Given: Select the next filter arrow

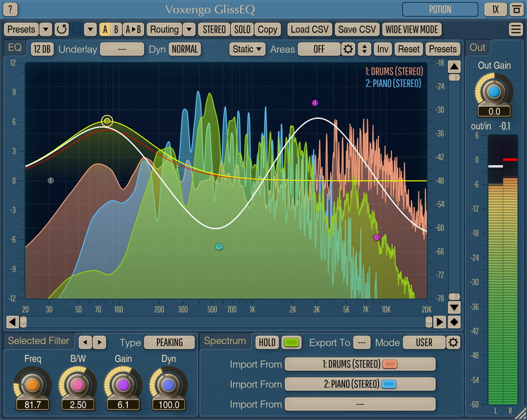Looking at the screenshot, I should coord(100,342).
